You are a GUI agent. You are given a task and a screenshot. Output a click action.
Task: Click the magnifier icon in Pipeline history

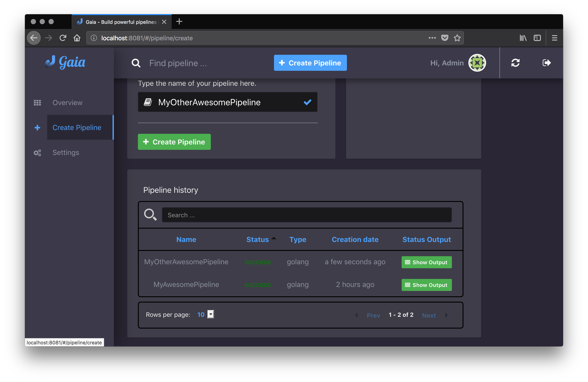point(150,215)
